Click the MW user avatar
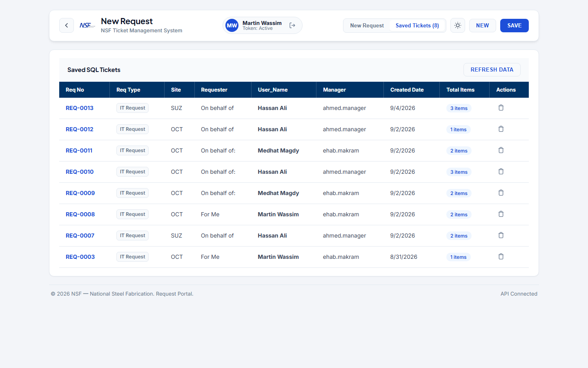This screenshot has height=368, width=588. click(x=232, y=25)
